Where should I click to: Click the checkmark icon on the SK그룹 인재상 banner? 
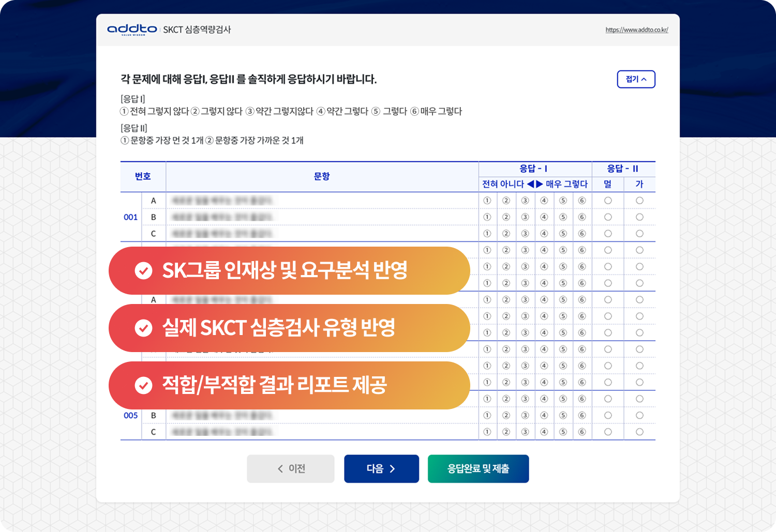tap(143, 270)
